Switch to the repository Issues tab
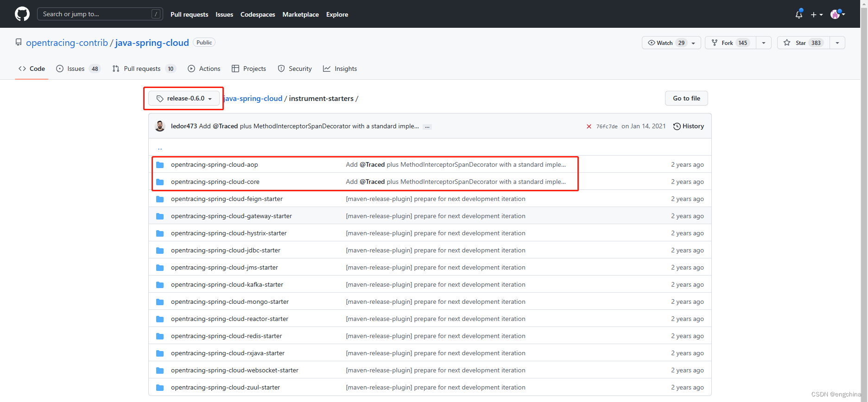This screenshot has width=868, height=402. (78, 69)
